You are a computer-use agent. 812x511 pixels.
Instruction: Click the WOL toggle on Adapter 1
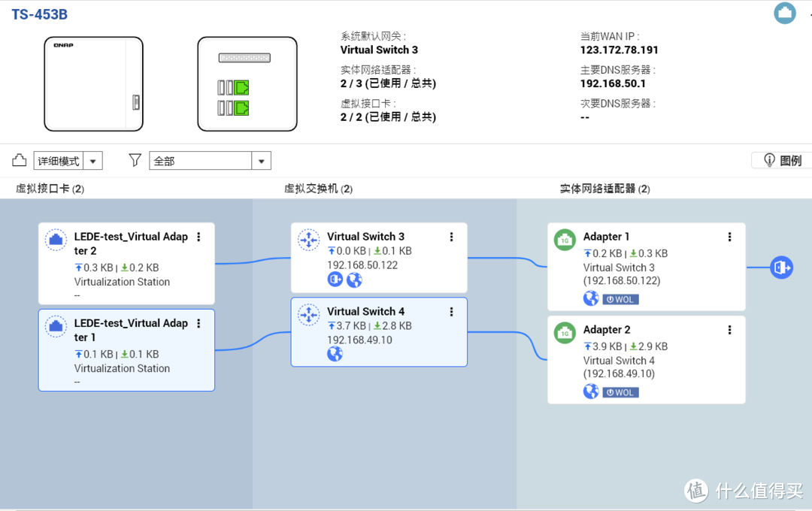tap(621, 298)
